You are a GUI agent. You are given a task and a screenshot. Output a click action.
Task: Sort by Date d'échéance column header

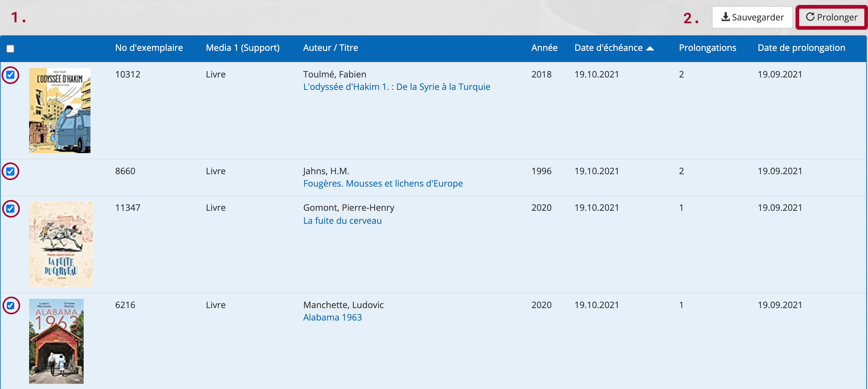608,48
